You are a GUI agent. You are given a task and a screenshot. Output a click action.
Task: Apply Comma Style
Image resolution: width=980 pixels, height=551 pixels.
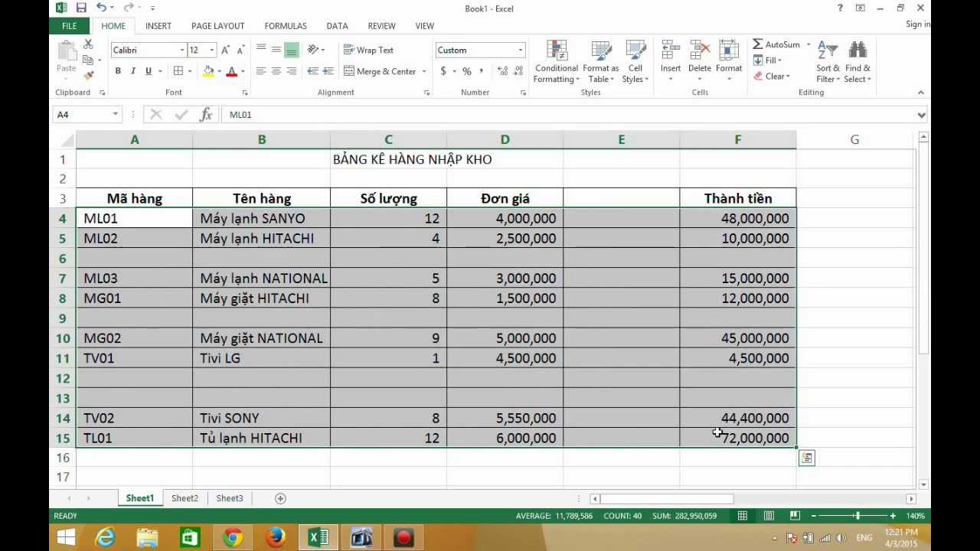point(482,71)
